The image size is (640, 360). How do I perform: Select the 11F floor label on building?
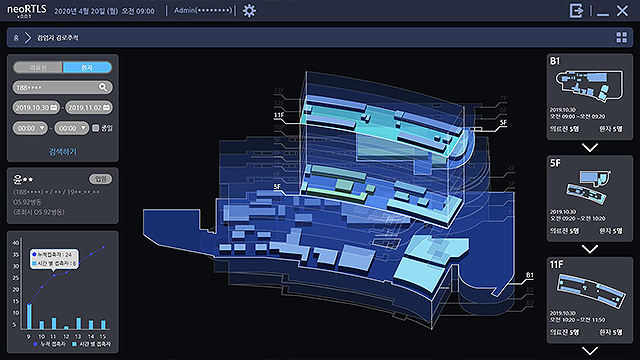click(x=279, y=115)
